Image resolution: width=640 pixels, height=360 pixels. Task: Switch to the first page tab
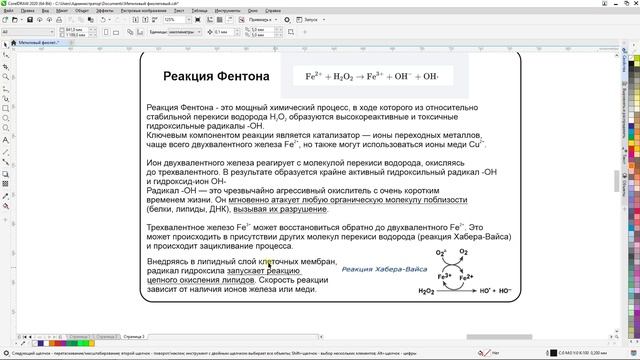pyautogui.click(x=79, y=337)
